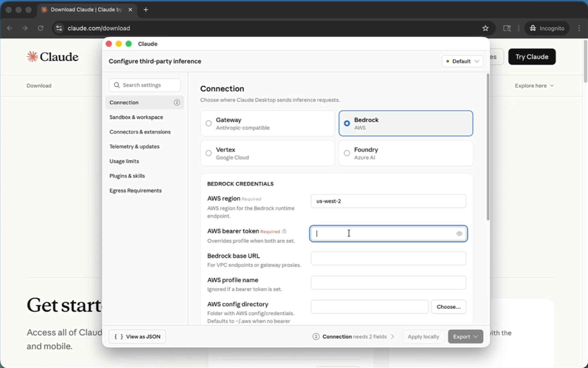Minimize the Claude dialog with yellow button

[x=119, y=44]
